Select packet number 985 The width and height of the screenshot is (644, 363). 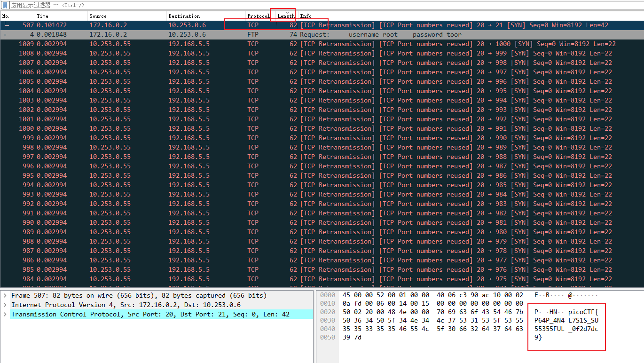pos(322,269)
